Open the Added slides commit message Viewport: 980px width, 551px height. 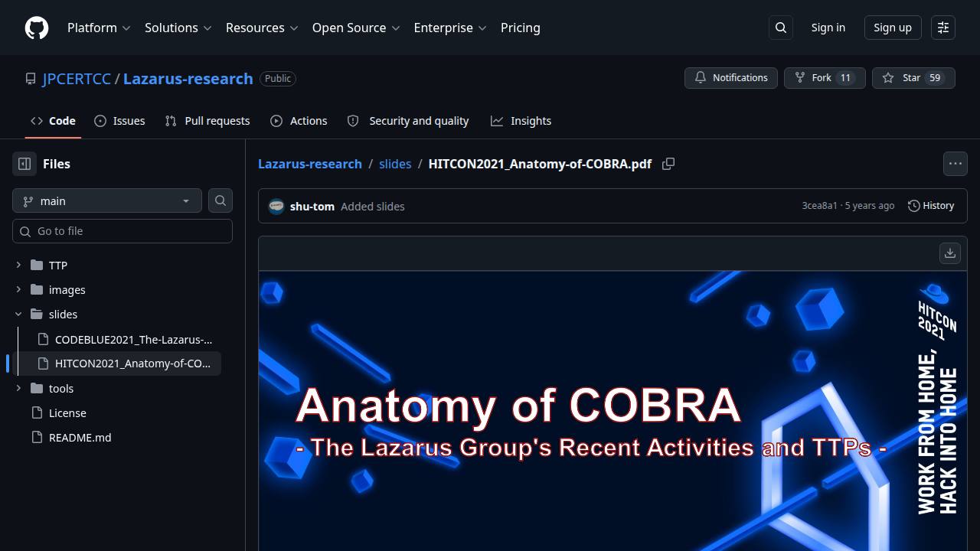tap(373, 206)
